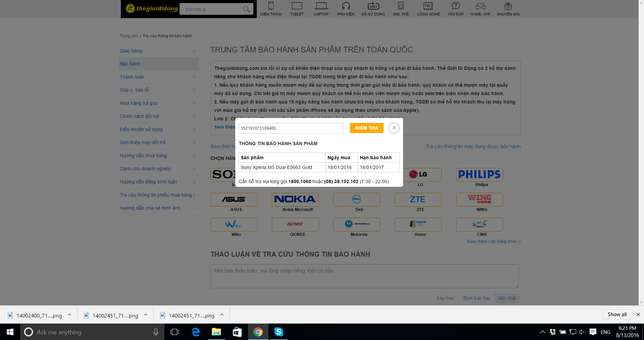Click the thegioididong site logo
644x340 pixels.
click(x=152, y=8)
